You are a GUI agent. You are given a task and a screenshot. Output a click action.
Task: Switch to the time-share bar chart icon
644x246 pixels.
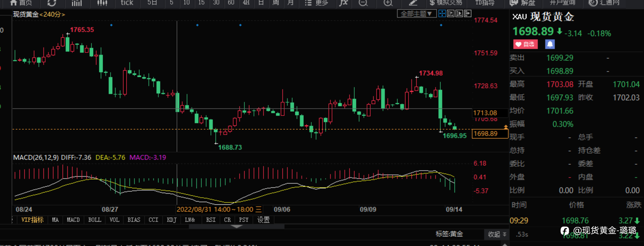[76, 3]
